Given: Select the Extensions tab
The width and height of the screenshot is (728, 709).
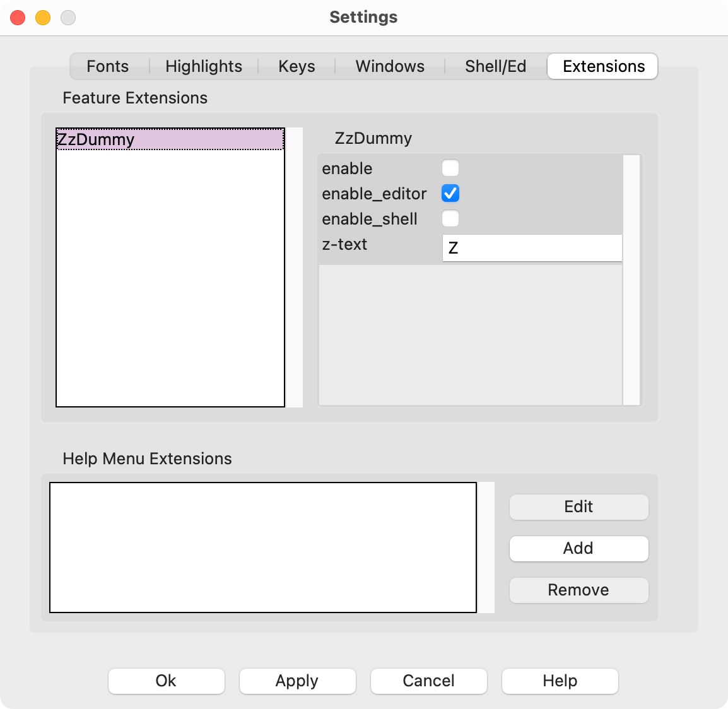Looking at the screenshot, I should tap(601, 66).
